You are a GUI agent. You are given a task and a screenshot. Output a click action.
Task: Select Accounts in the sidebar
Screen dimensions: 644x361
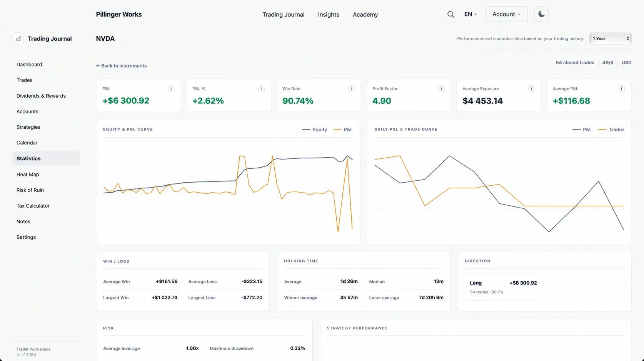click(46, 111)
